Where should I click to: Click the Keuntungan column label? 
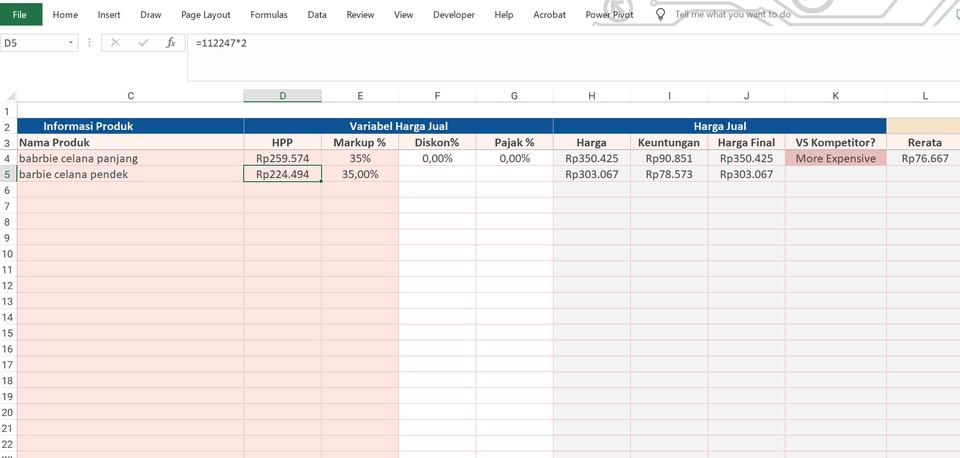click(x=669, y=142)
